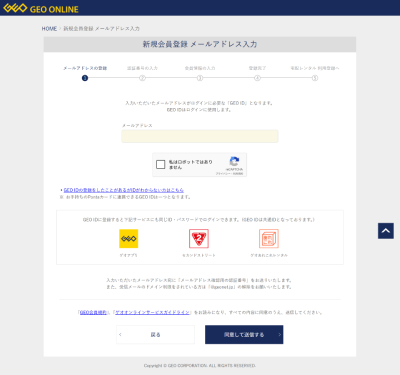Click the white back button
Viewport: 400px width, 375px height.
click(x=155, y=335)
